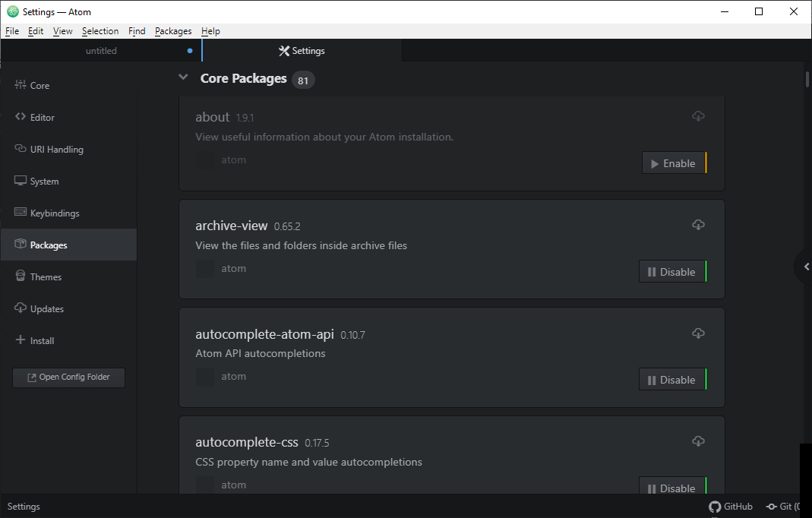Viewport: 812px width, 518px height.
Task: Open the Edit menu
Action: point(36,31)
